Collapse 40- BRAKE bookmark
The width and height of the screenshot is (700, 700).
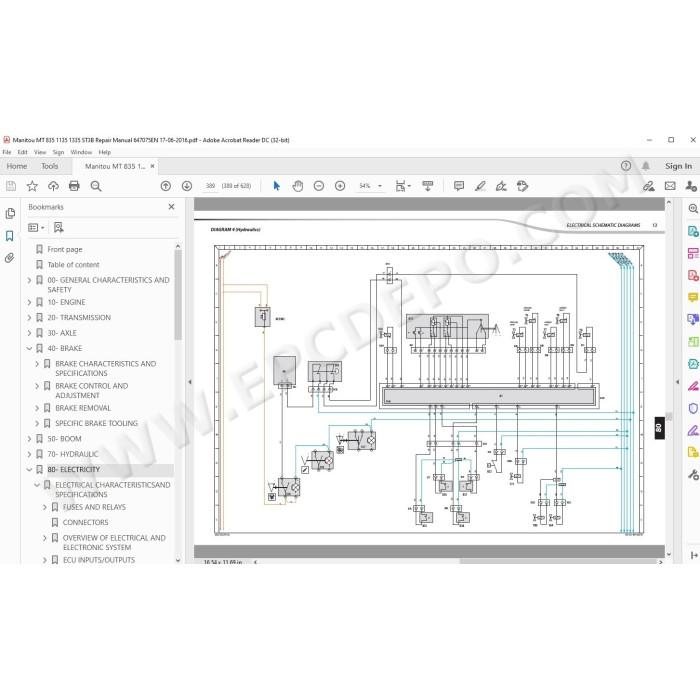click(29, 348)
